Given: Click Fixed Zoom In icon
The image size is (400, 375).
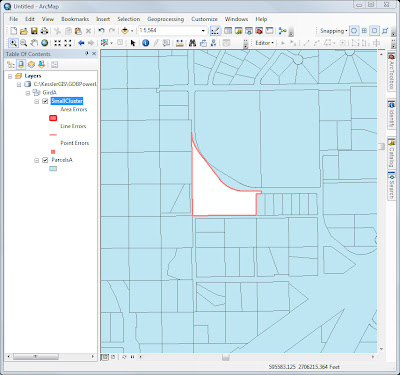Looking at the screenshot, I should click(58, 43).
